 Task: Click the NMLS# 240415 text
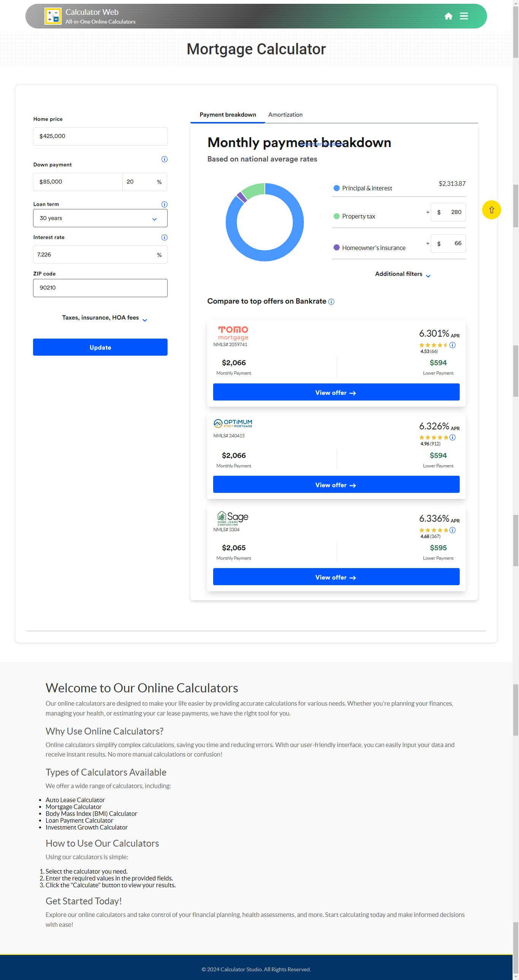229,436
